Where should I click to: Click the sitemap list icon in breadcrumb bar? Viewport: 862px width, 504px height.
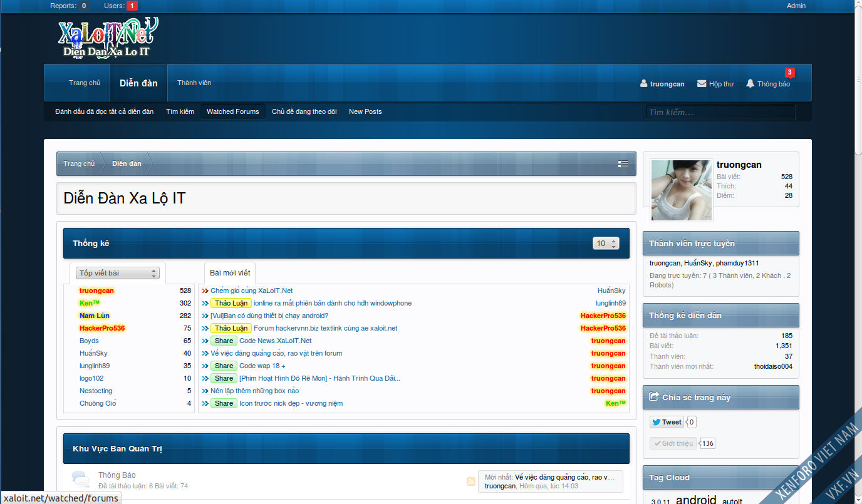click(623, 164)
